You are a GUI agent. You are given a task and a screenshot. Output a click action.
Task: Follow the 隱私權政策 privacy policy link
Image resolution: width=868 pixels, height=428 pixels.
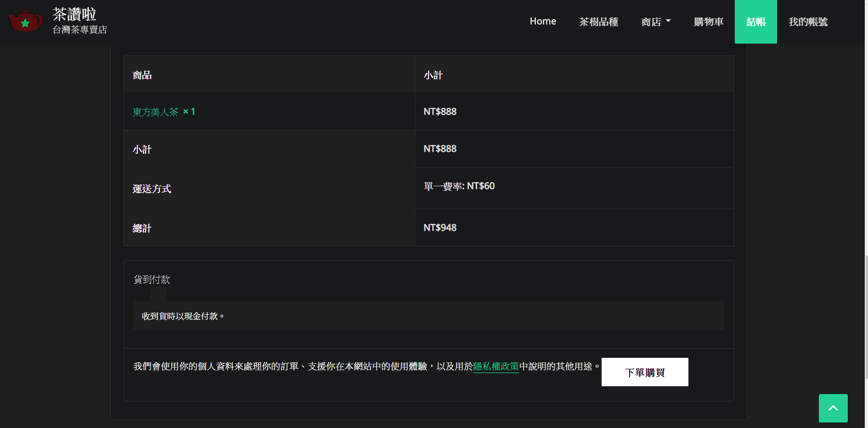[x=496, y=367]
